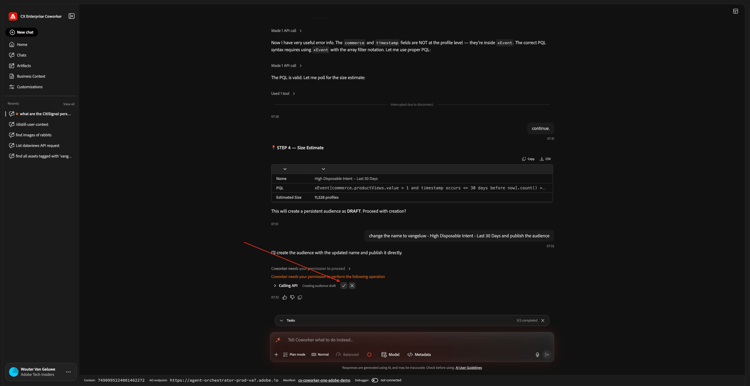Open the second column header dropdown in the table
The height and width of the screenshot is (386, 750).
323,169
